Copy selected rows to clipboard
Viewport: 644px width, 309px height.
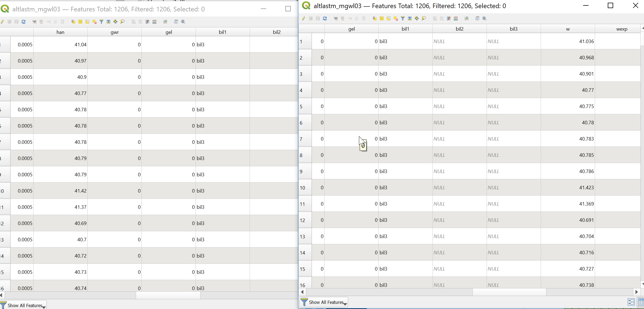357,18
